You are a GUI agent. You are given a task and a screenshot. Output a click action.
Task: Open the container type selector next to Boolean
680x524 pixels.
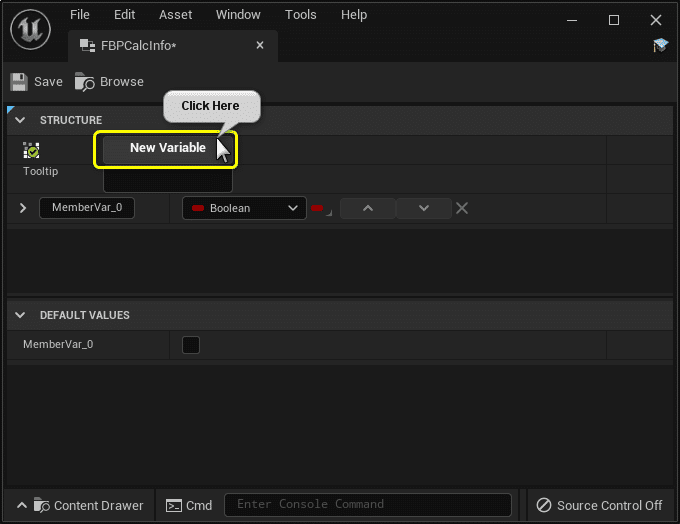click(x=321, y=209)
